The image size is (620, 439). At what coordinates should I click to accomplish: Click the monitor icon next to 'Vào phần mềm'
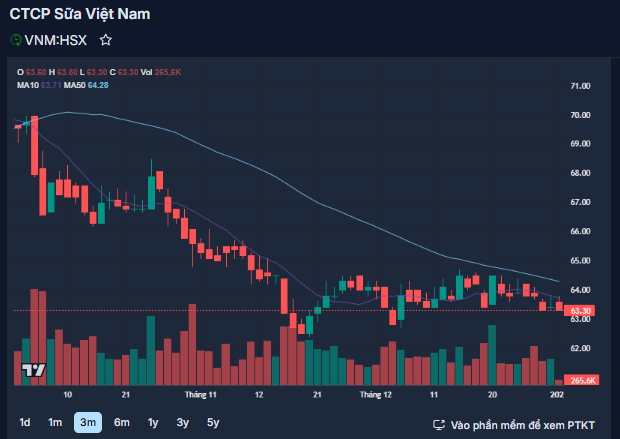point(439,425)
